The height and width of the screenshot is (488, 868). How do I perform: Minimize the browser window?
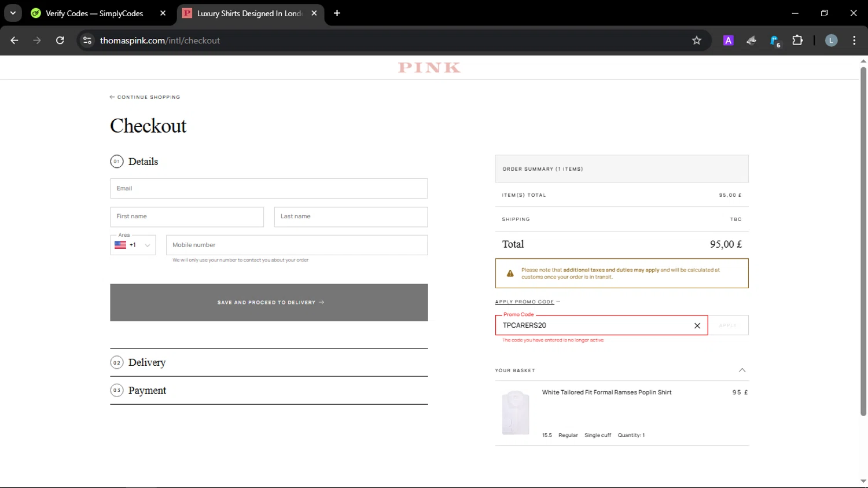(795, 13)
